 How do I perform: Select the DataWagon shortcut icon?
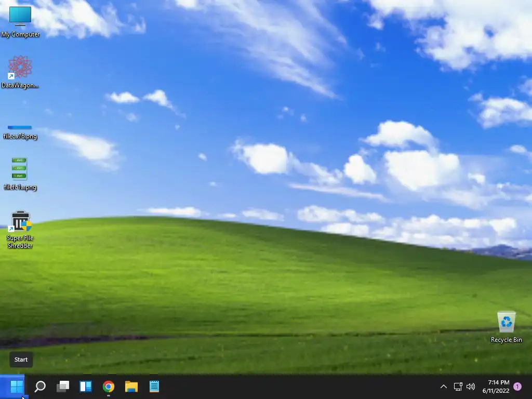tap(20, 72)
